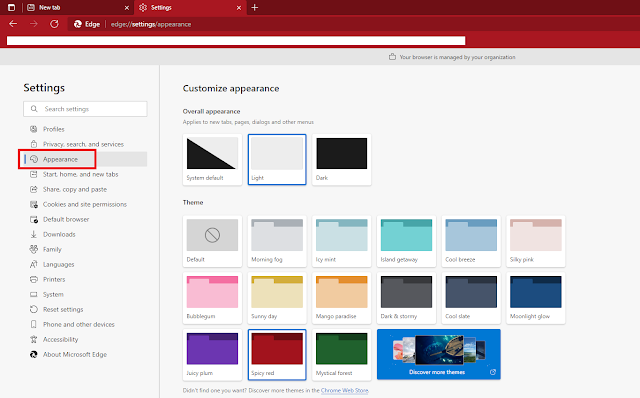Click the Start, home, and new tabs icon
This screenshot has width=640, height=398.
(34, 174)
